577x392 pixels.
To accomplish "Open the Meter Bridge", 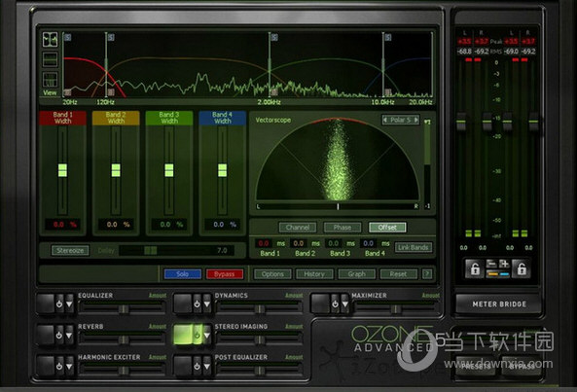I will [x=499, y=304].
